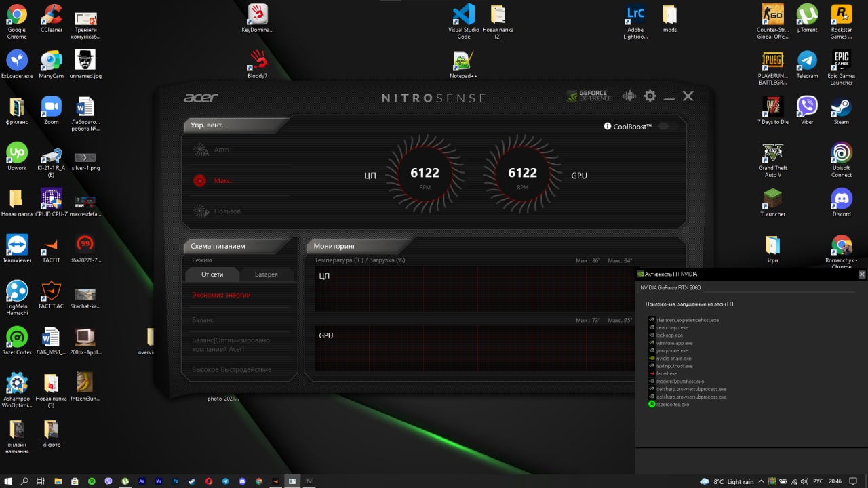Select Epic Games Launcher desktop icon
868x488 pixels.
(x=842, y=68)
